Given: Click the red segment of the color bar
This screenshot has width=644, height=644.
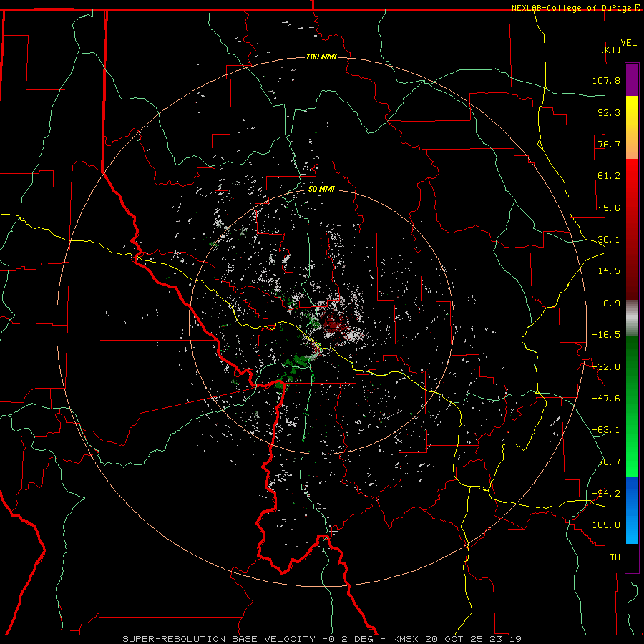Looking at the screenshot, I should [632, 229].
